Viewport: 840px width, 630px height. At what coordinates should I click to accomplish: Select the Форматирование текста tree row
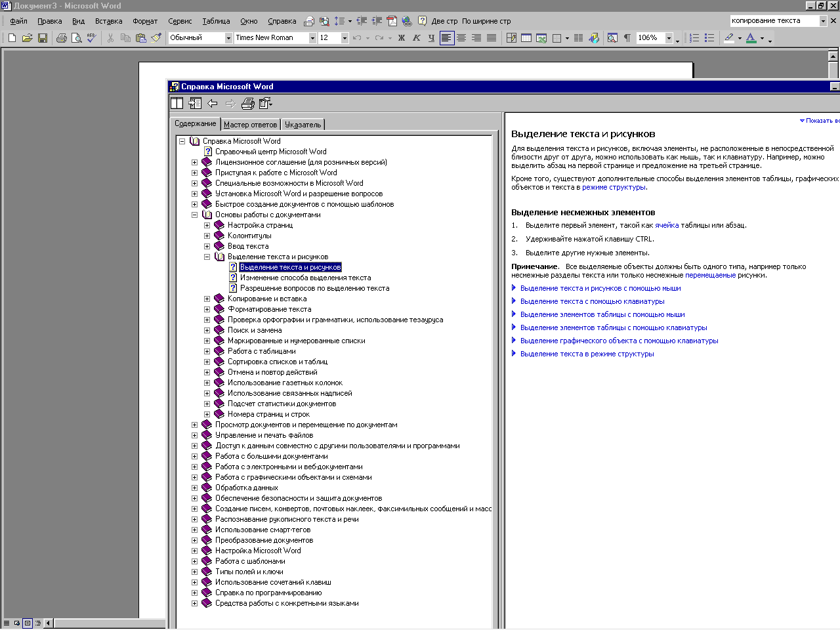tap(269, 309)
